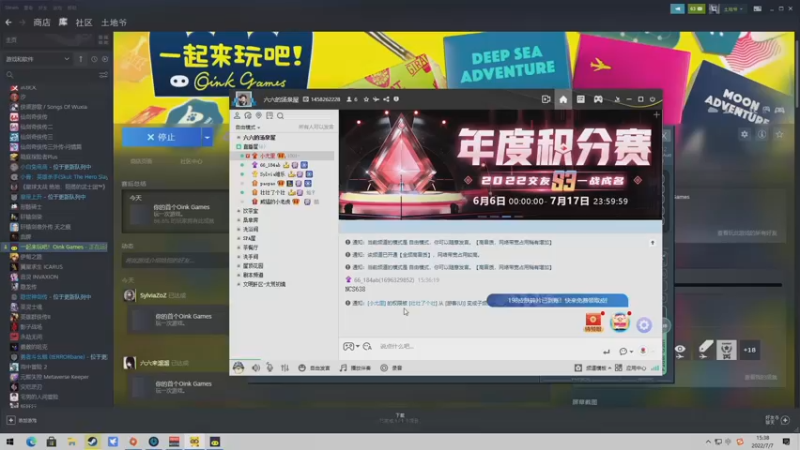Click the blue ticket notification banner
The image size is (800, 450).
[x=558, y=301]
